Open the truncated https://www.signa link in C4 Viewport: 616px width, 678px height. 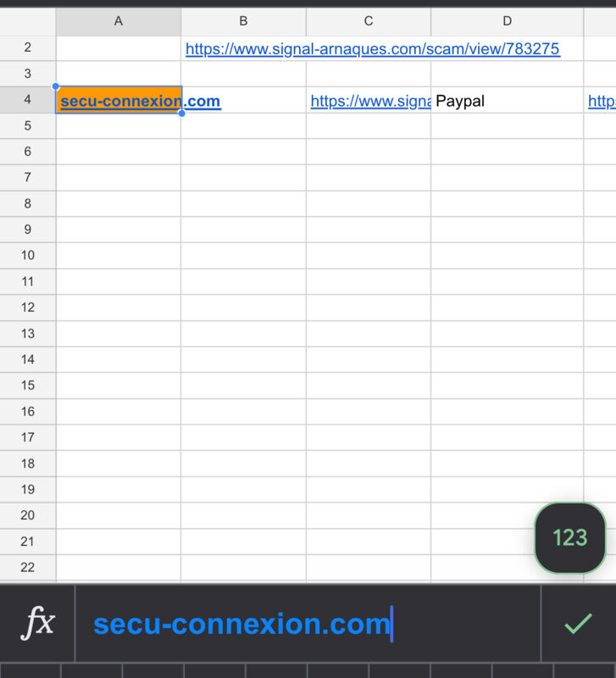[x=370, y=101]
